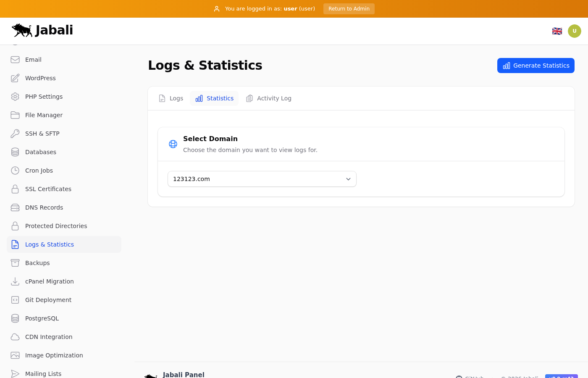Switch to the Activity Log tab

[269, 98]
